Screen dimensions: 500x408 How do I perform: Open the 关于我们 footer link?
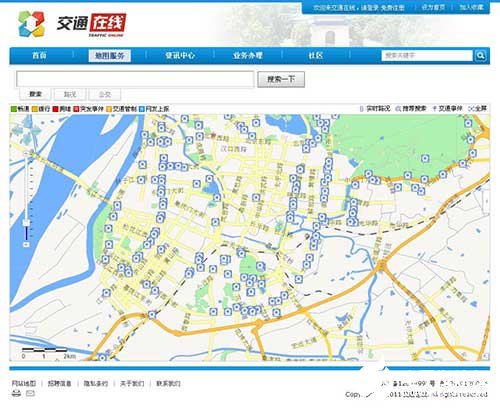(132, 383)
